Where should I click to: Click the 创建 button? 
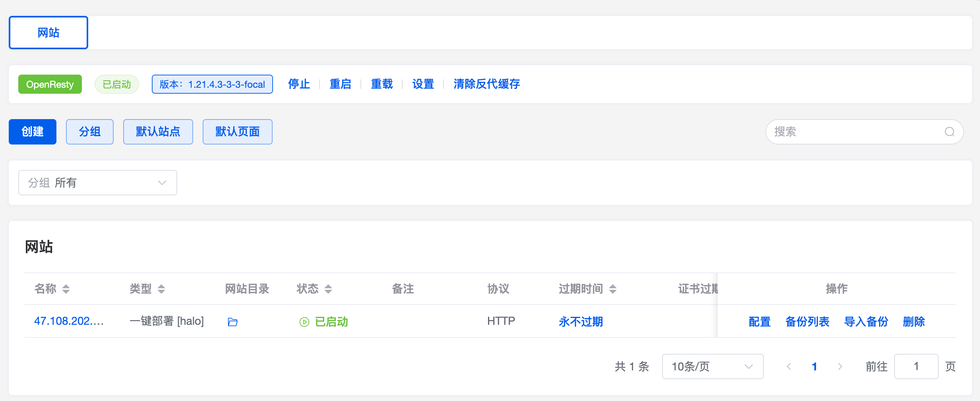[x=33, y=132]
